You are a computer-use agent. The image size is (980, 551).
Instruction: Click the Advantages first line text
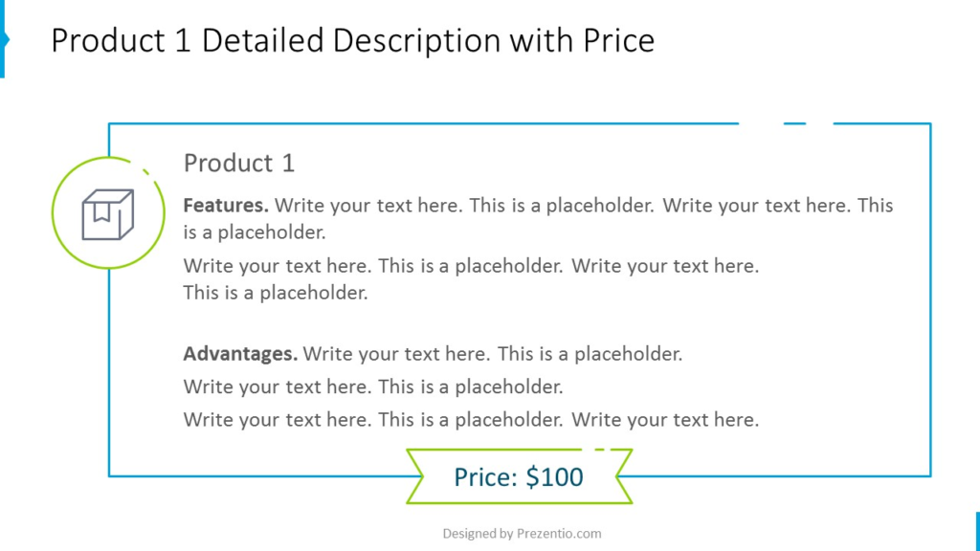[x=433, y=354]
